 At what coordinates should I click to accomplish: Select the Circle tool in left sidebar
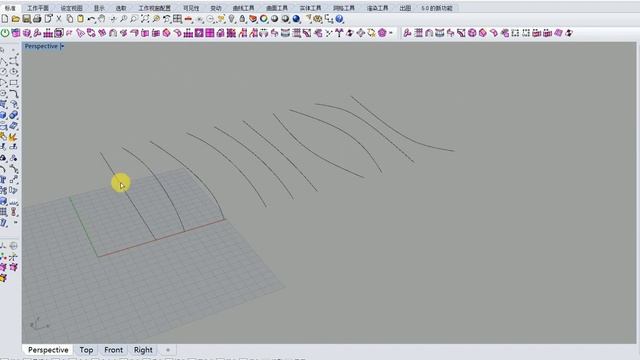pyautogui.click(x=4, y=72)
